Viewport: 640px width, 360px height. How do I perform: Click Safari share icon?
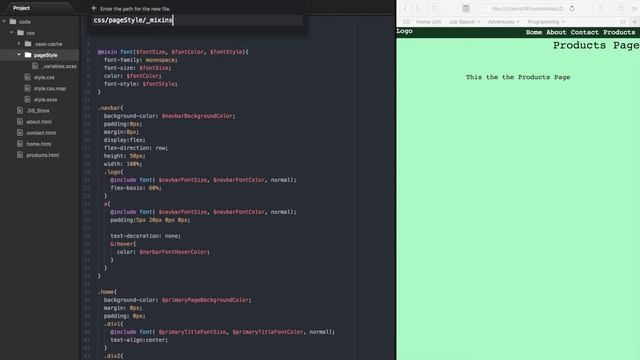(x=601, y=9)
